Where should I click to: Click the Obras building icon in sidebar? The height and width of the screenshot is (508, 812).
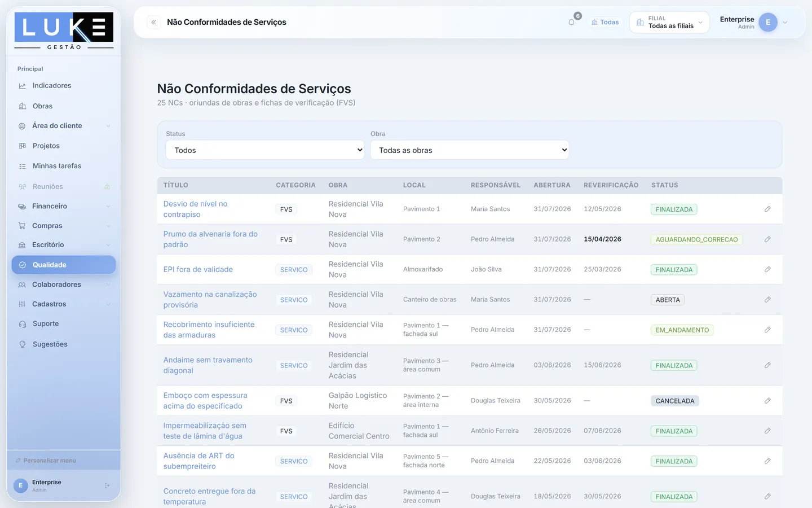point(23,106)
